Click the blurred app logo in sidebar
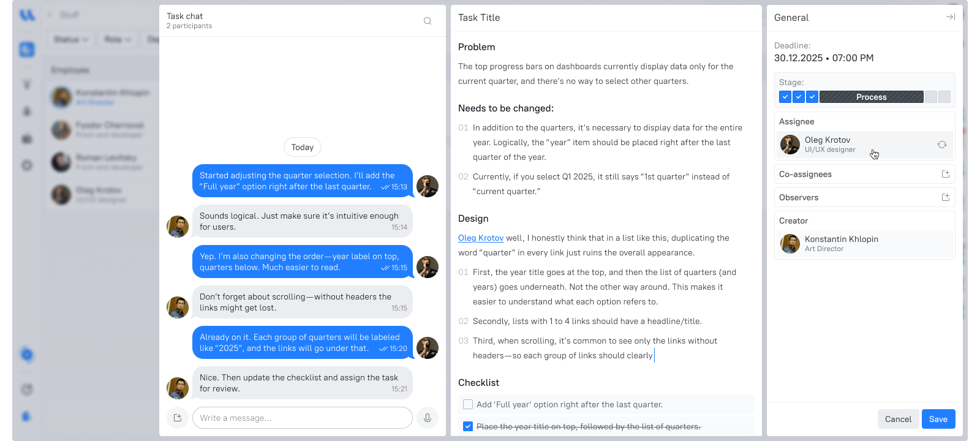The width and height of the screenshot is (980, 441). pos(27,15)
